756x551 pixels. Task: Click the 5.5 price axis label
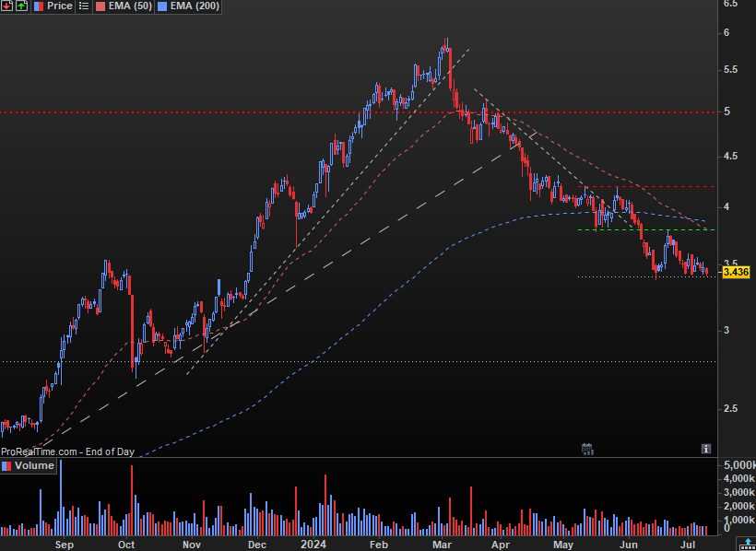coord(730,70)
